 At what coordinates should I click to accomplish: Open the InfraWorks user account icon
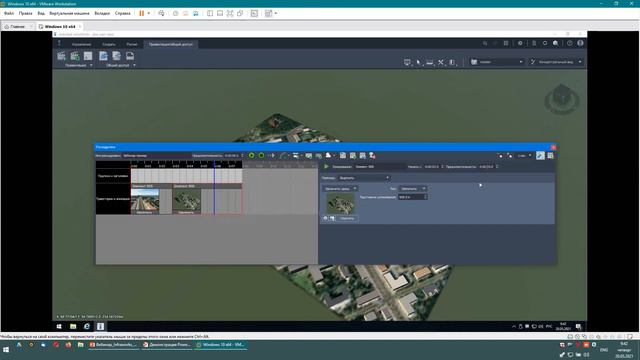click(580, 43)
